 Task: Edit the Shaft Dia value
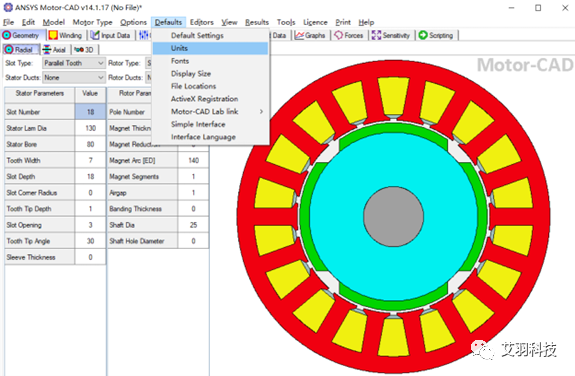coord(193,225)
